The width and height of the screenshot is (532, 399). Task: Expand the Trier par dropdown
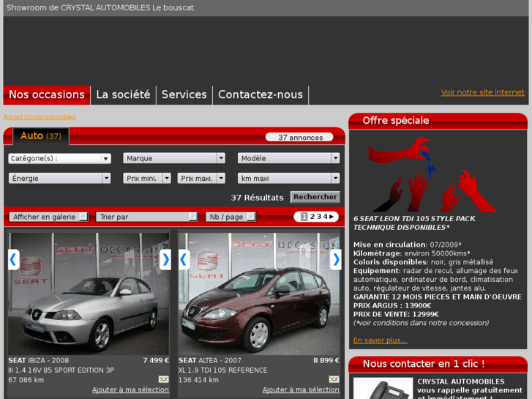[147, 217]
